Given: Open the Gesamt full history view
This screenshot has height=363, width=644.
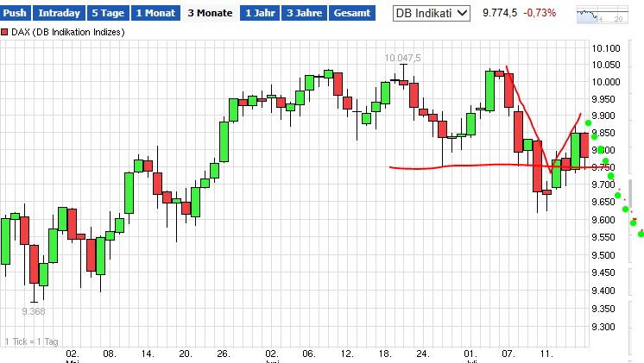Looking at the screenshot, I should point(352,13).
